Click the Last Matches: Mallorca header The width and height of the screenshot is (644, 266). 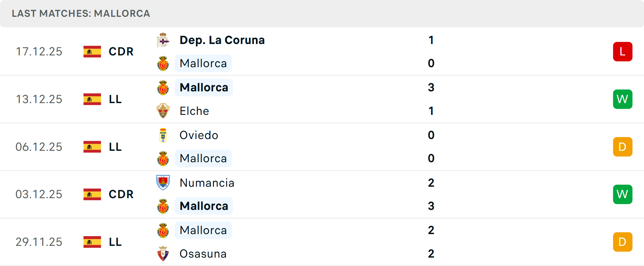pos(81,13)
